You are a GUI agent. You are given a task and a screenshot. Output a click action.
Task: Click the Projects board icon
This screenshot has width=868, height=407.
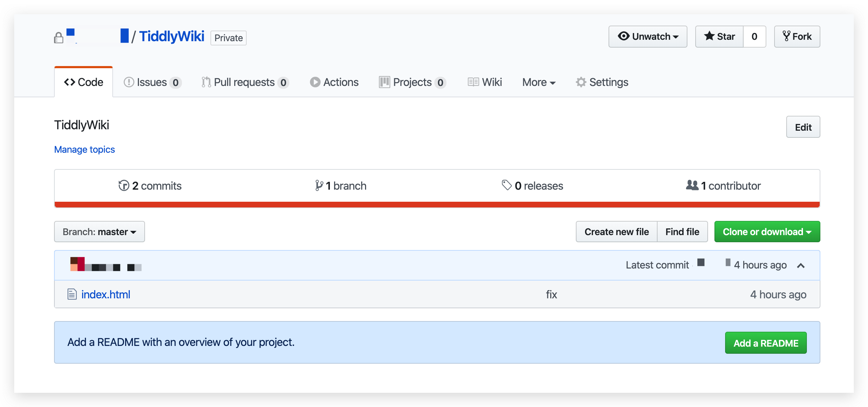(x=384, y=82)
